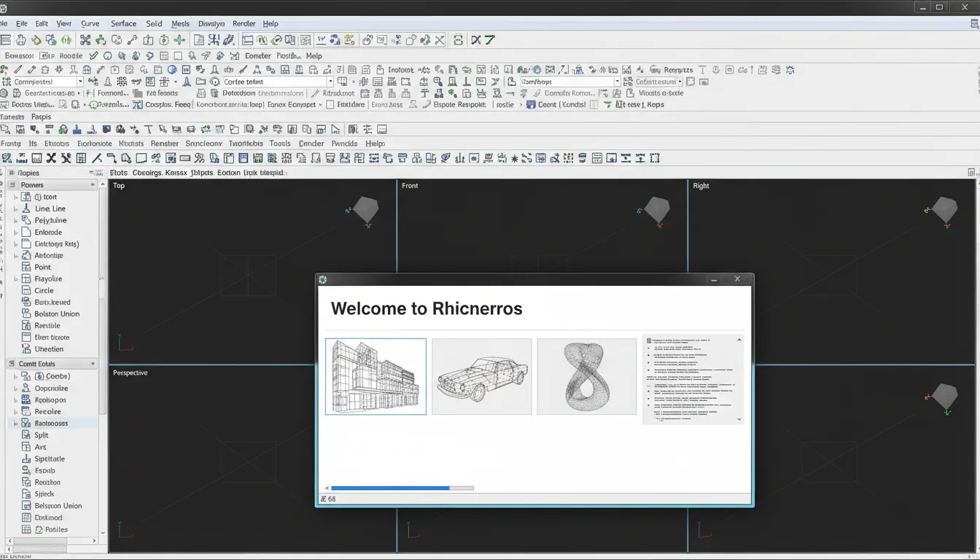This screenshot has height=560, width=980.
Task: Select the architecture template thumbnail
Action: [376, 376]
